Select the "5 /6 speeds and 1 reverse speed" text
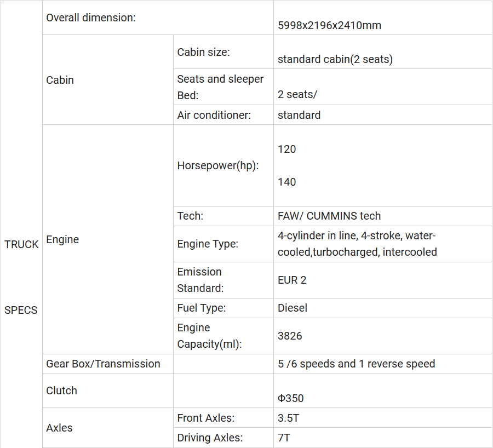The image size is (493, 448). click(x=356, y=364)
